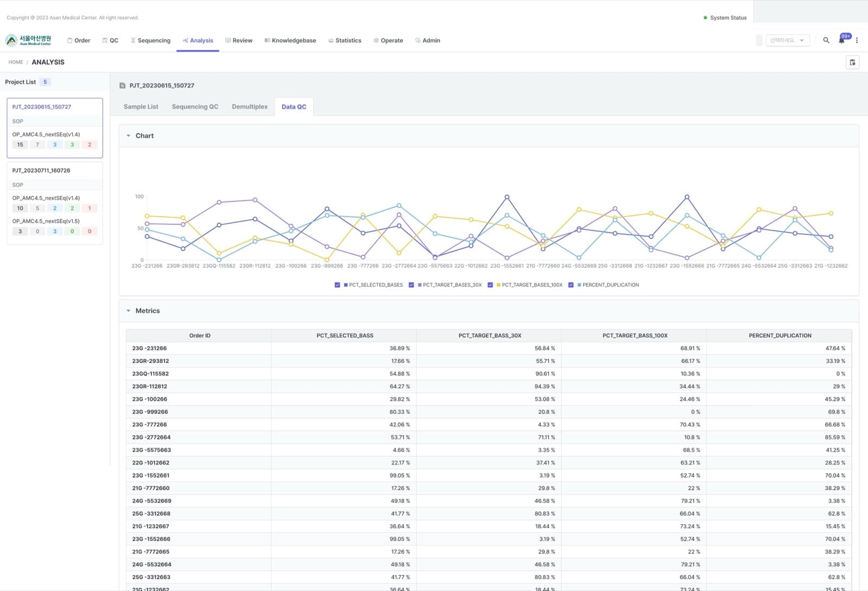Viewport: 868px width, 591px height.
Task: Click the clipboard icon button below header
Action: coord(852,62)
